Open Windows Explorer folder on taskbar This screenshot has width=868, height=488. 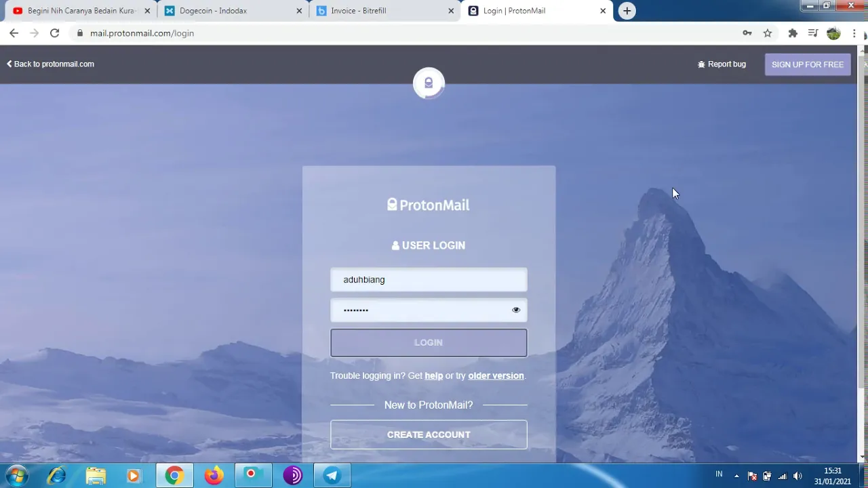(x=96, y=476)
